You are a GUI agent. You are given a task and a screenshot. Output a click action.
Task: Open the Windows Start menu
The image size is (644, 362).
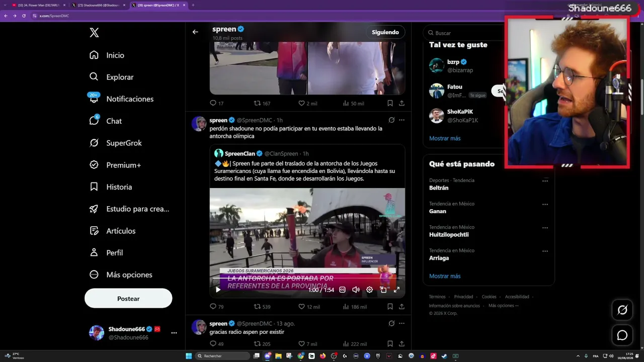189,356
